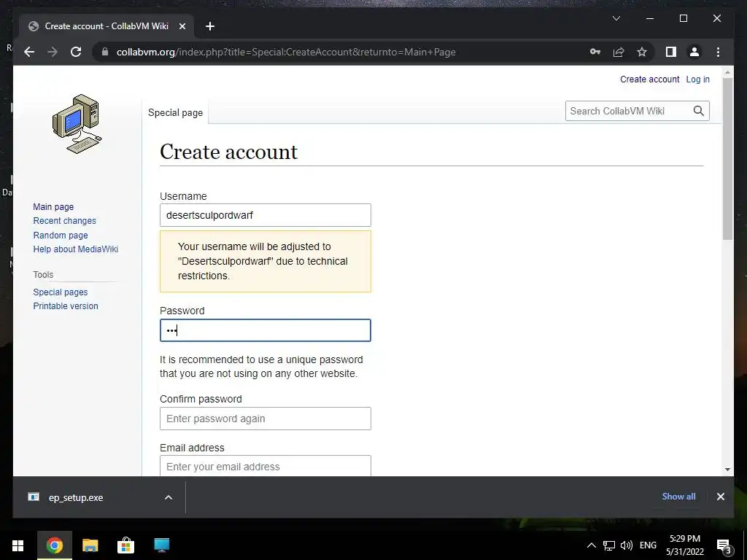Image resolution: width=747 pixels, height=560 pixels.
Task: Click the scrollbar down arrow
Action: [x=727, y=470]
